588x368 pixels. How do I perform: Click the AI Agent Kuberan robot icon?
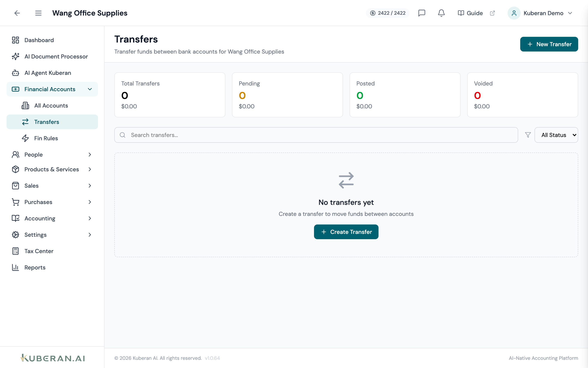tap(16, 73)
